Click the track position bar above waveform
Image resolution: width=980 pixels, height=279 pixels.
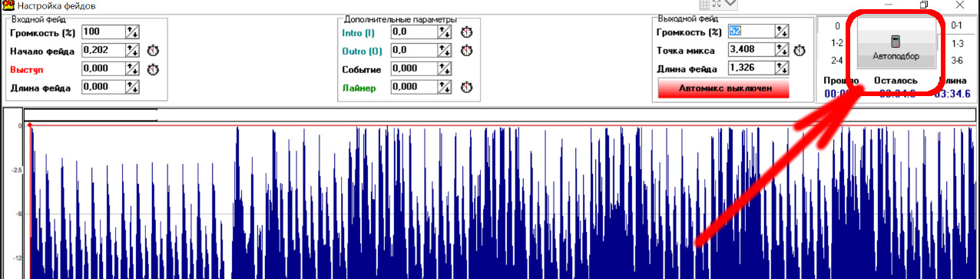click(499, 115)
